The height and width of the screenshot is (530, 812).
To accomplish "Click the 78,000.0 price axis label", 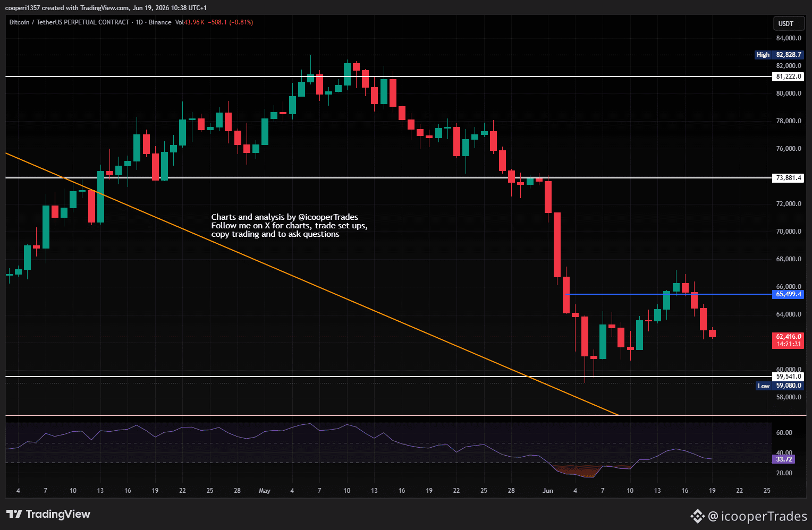I will click(x=789, y=121).
